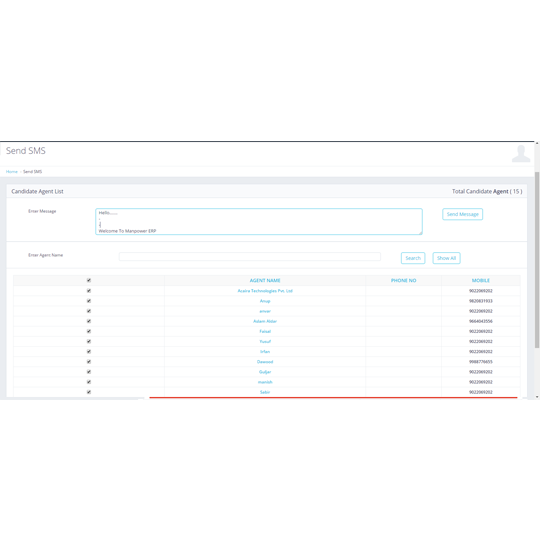Deselect the checkbox next to Sabir
Screen dimensions: 540x540
(89, 392)
